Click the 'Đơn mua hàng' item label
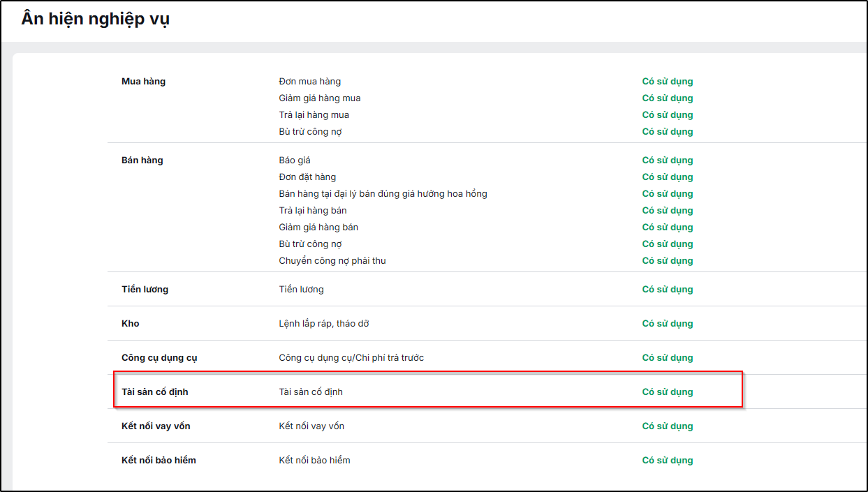This screenshot has height=492, width=868. click(310, 82)
